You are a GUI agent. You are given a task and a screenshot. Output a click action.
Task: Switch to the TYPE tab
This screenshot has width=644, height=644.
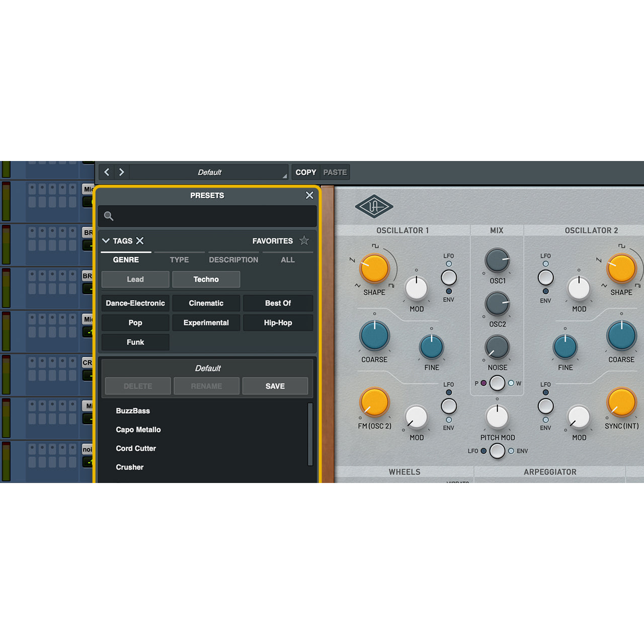180,260
